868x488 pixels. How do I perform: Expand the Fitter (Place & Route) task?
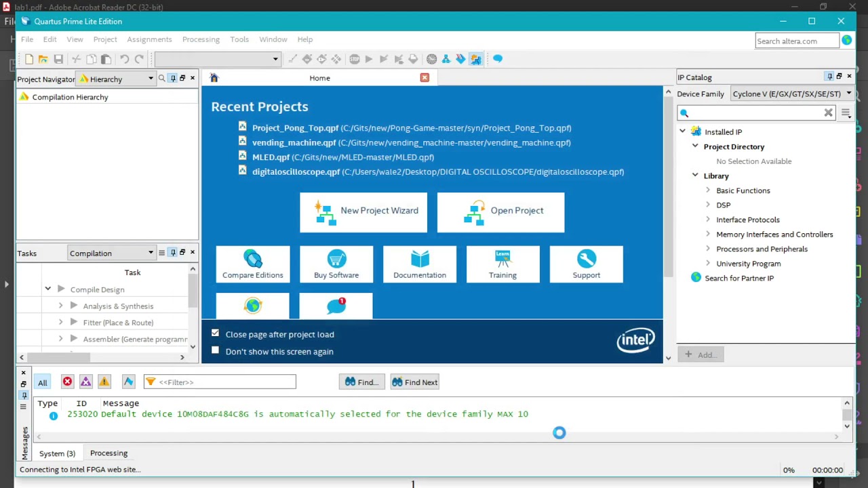click(60, 323)
